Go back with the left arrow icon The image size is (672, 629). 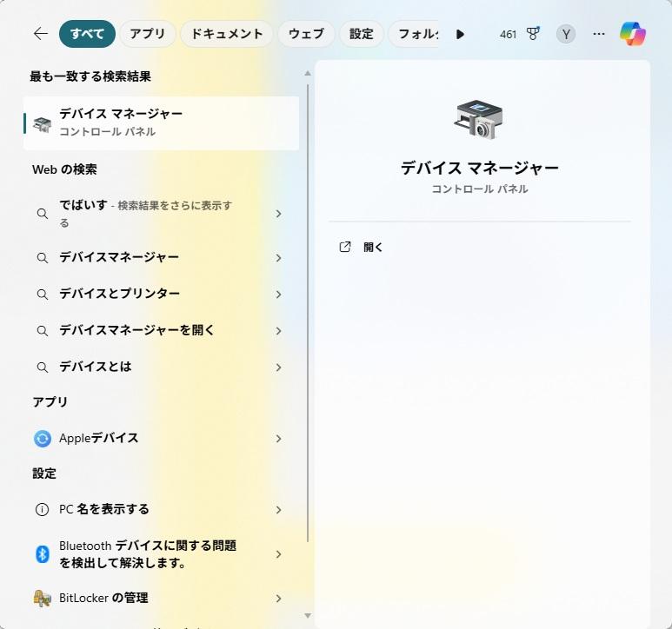tap(41, 33)
